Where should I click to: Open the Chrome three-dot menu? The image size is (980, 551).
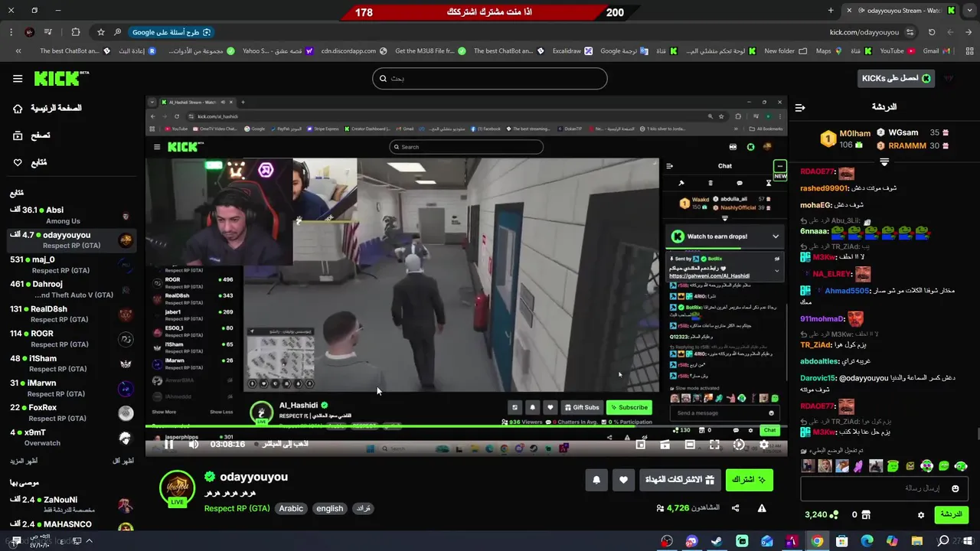11,32
